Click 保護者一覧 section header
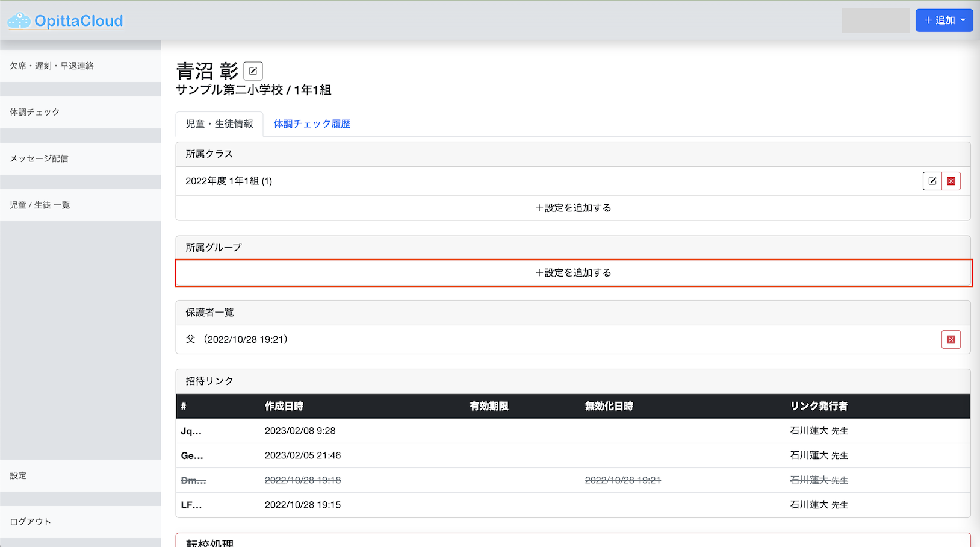 (573, 313)
